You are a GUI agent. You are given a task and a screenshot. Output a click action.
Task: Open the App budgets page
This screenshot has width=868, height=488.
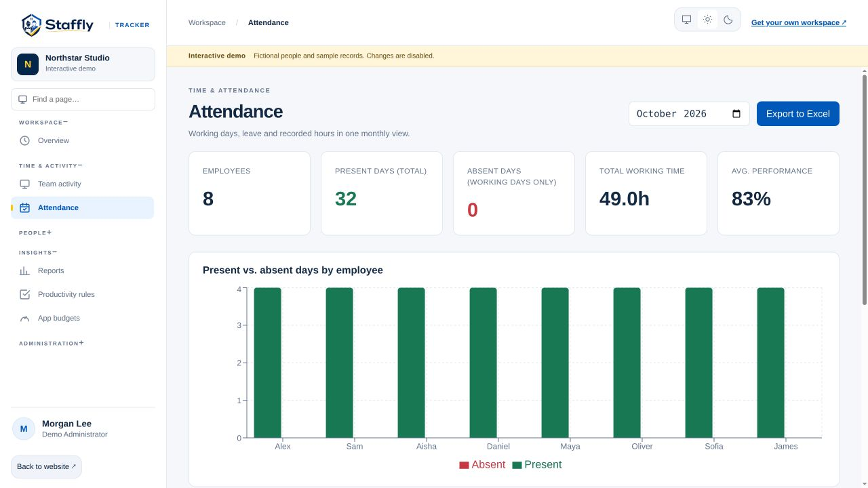click(x=83, y=318)
